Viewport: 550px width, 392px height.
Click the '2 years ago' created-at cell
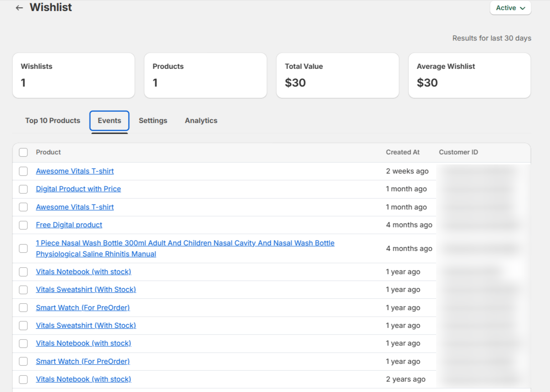coord(406,379)
